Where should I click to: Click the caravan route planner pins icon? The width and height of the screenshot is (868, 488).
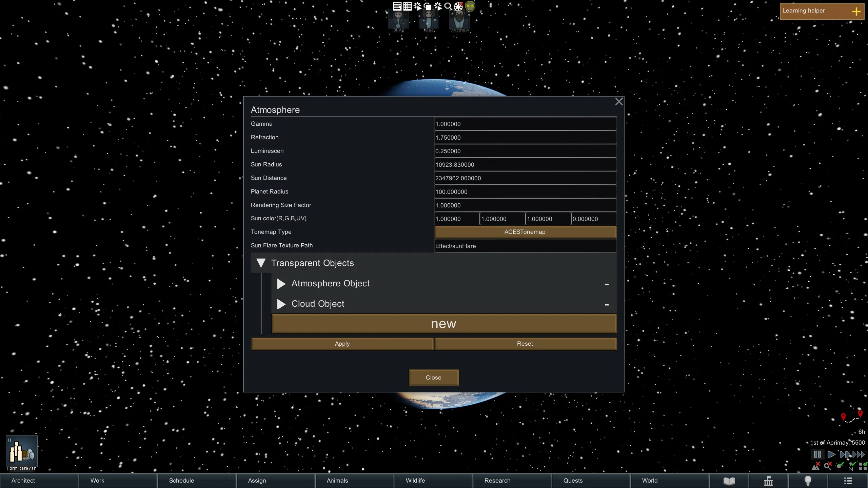851,417
